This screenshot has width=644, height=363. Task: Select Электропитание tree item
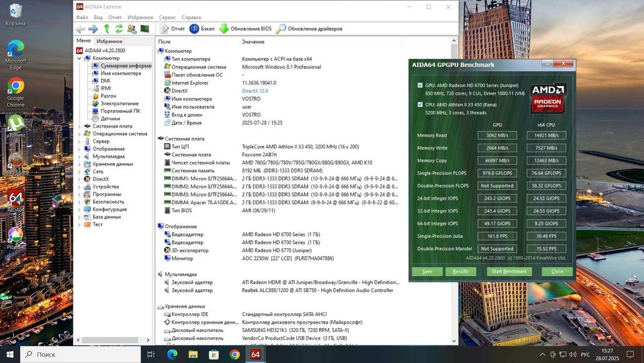coord(120,104)
